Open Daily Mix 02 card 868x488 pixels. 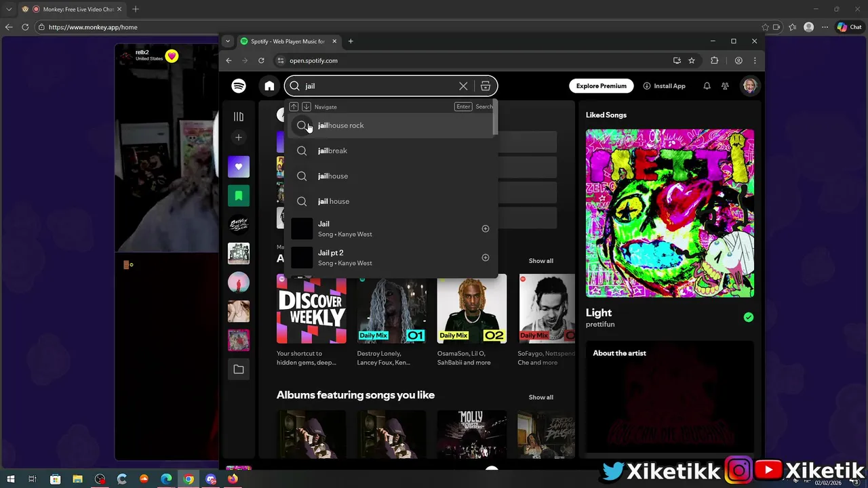(471, 320)
